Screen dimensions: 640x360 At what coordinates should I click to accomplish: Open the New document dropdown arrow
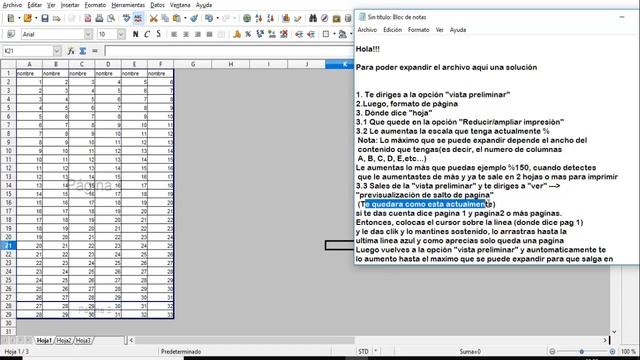pos(19,18)
